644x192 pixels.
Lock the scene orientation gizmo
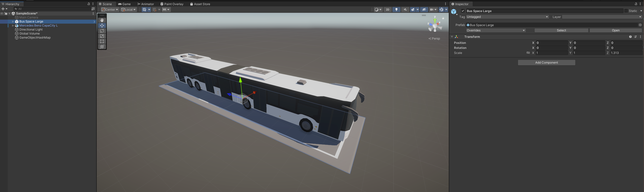(443, 18)
